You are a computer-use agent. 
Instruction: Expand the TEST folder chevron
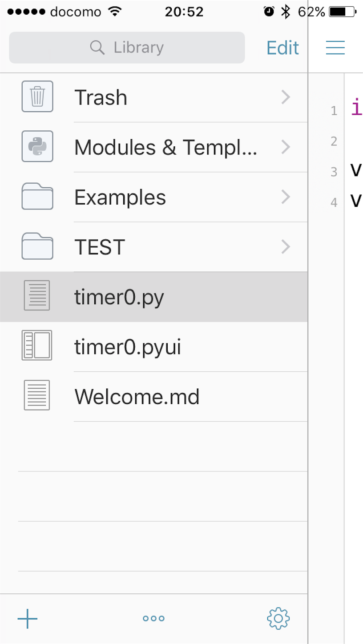point(286,246)
